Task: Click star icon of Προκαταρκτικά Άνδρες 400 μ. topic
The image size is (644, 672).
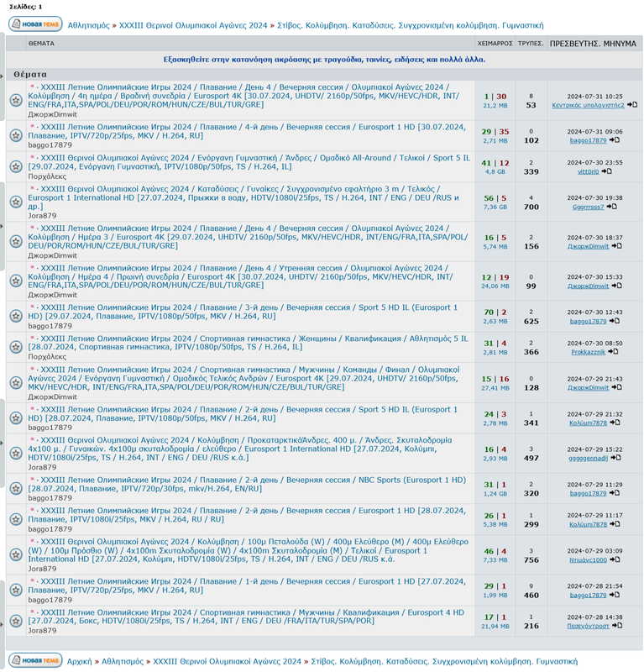Action: point(16,454)
